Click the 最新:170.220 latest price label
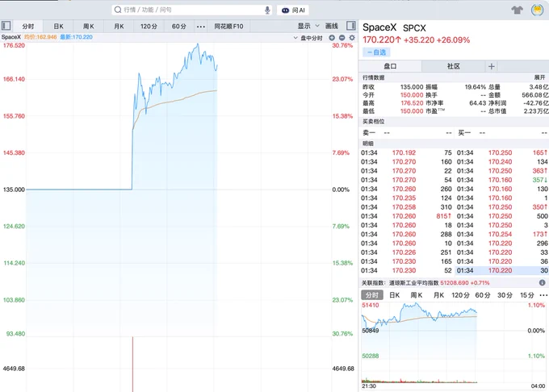This screenshot has height=392, width=549. 76,37
